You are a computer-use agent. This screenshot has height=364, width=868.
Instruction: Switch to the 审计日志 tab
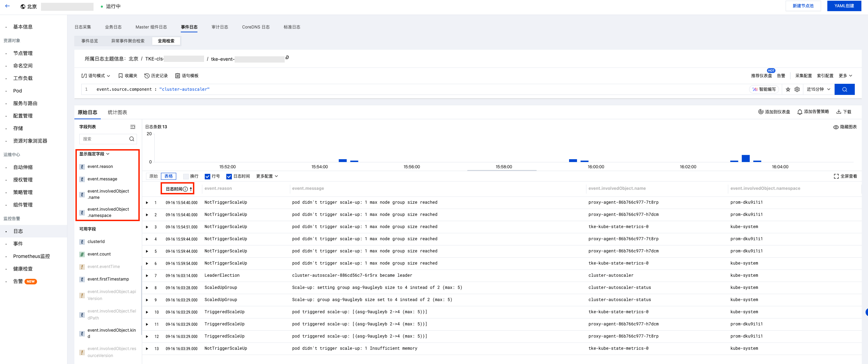(x=220, y=27)
